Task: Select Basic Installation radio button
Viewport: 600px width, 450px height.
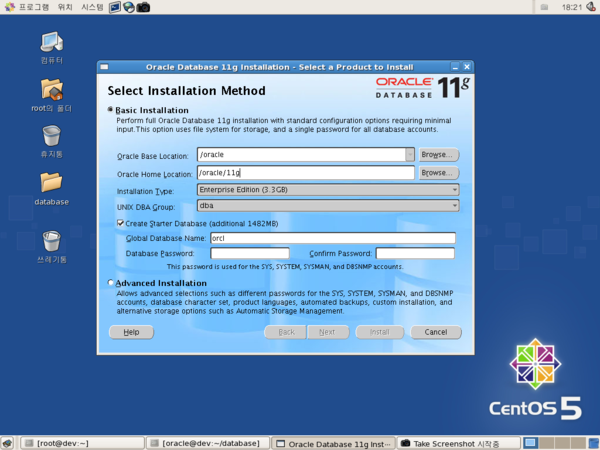Action: point(110,110)
